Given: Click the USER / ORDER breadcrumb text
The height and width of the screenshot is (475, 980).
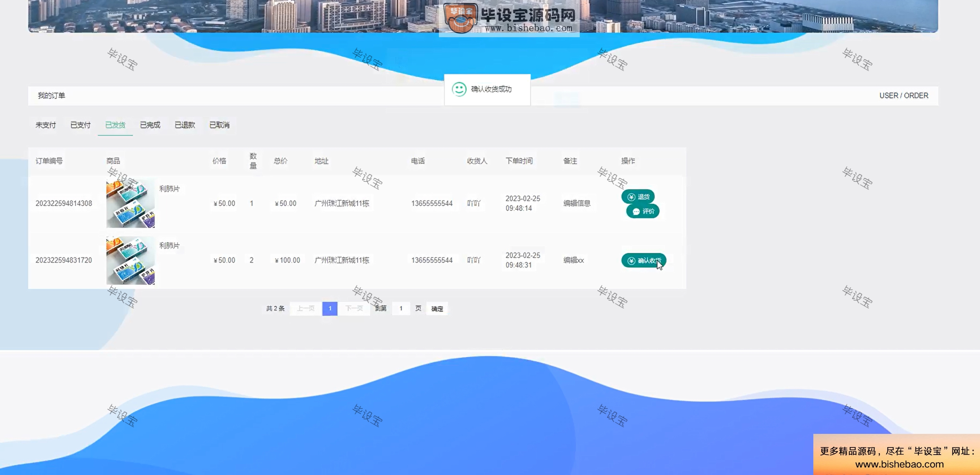Looking at the screenshot, I should [x=903, y=96].
